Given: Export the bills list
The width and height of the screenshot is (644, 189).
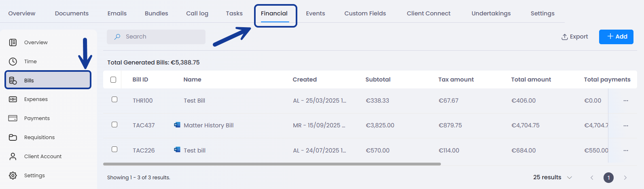Looking at the screenshot, I should click(574, 37).
